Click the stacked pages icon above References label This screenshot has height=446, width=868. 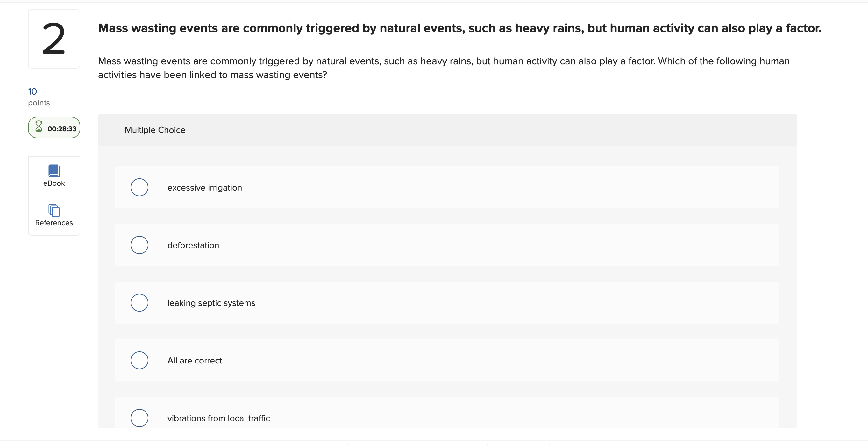53,210
